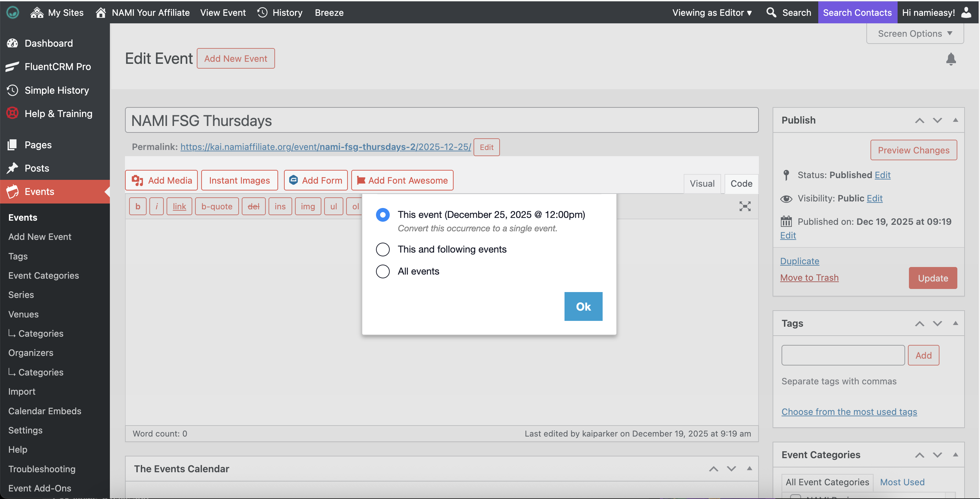The width and height of the screenshot is (980, 499).
Task: Choose the 'All events' radio button
Action: click(382, 271)
